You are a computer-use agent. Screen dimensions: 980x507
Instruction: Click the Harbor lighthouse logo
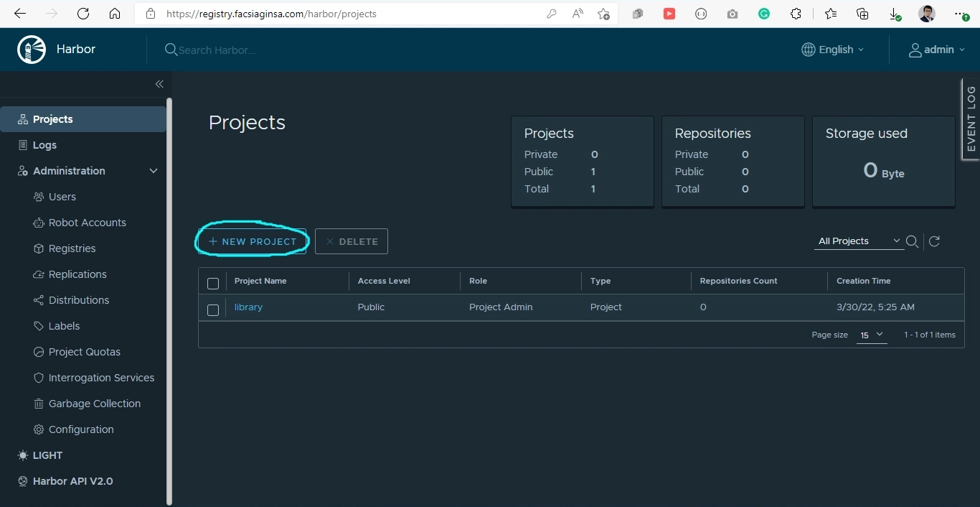(32, 50)
